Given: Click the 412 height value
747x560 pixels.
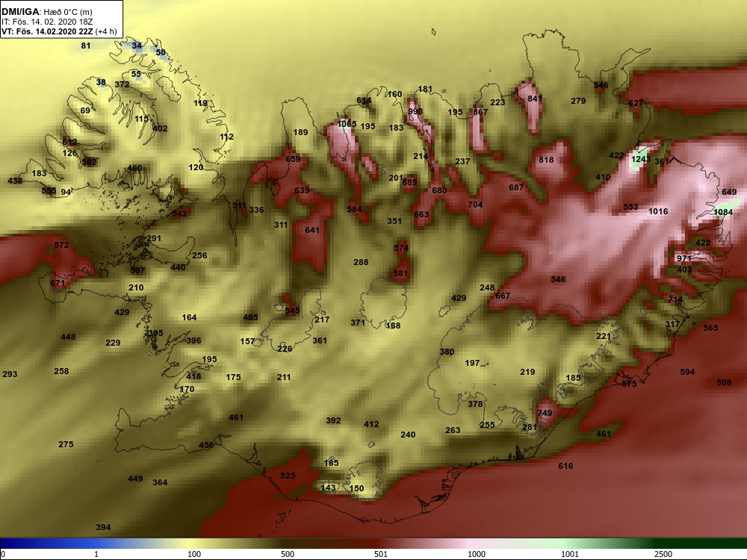Looking at the screenshot, I should click(371, 424).
